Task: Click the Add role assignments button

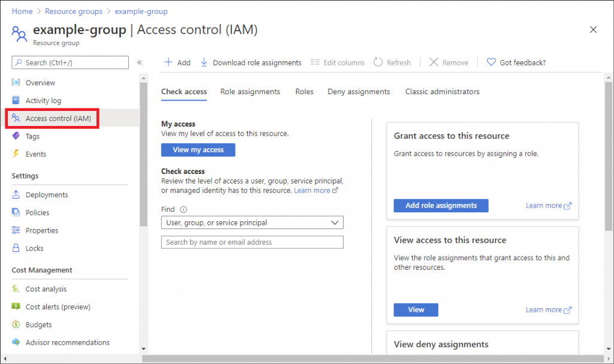Action: pyautogui.click(x=441, y=206)
